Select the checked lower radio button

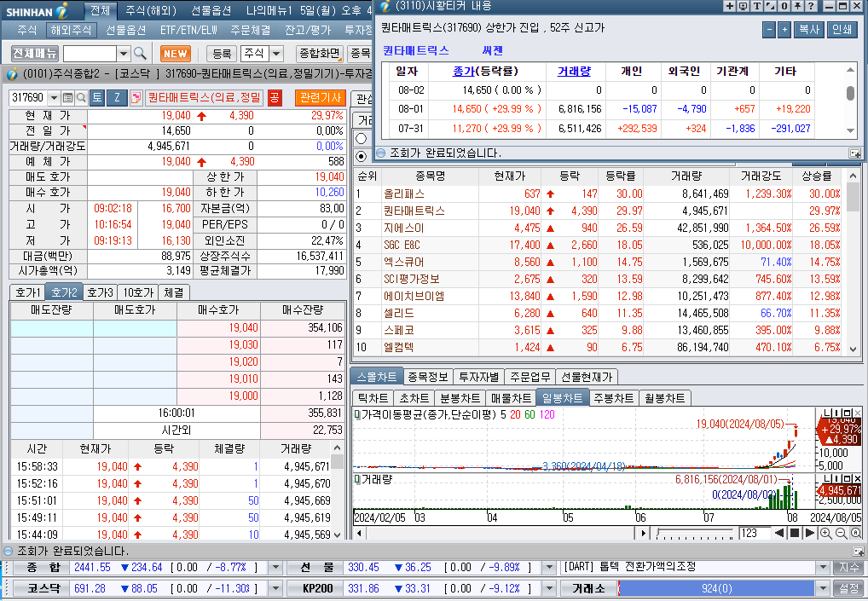point(362,156)
